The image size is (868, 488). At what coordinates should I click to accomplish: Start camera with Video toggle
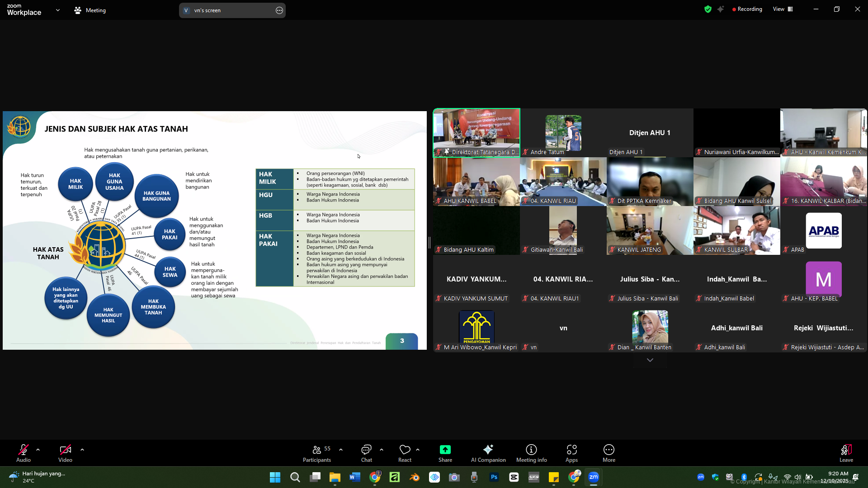[65, 450]
